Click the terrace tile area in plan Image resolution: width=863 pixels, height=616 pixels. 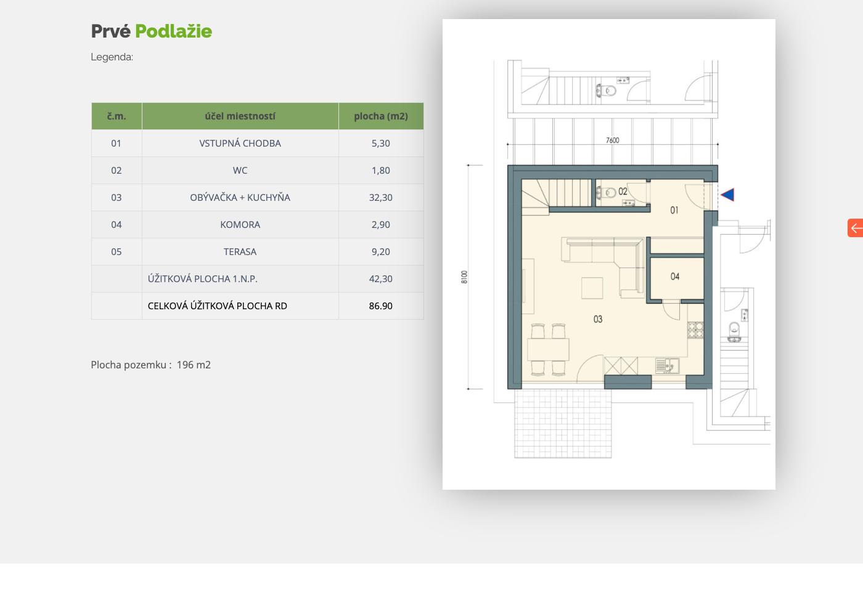[563, 424]
